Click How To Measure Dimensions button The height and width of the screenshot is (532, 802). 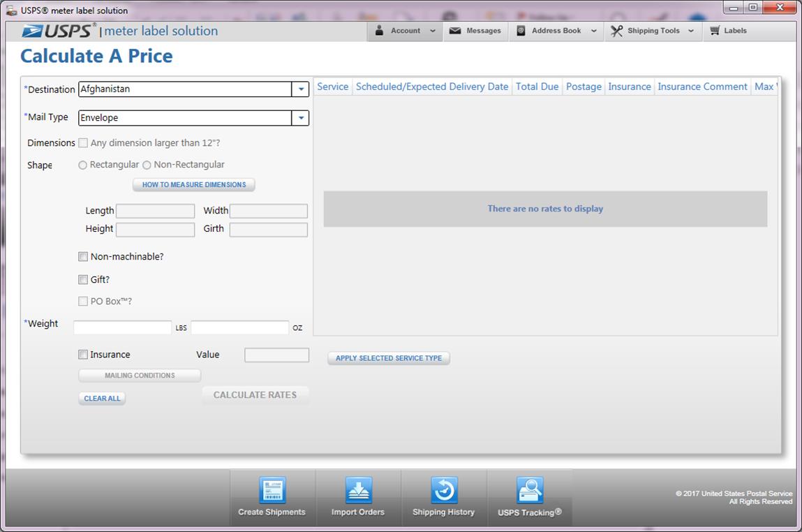(x=194, y=185)
